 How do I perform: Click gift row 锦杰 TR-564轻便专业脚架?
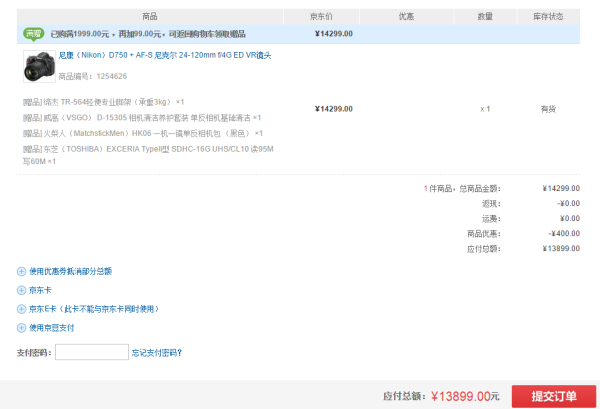pyautogui.click(x=103, y=102)
